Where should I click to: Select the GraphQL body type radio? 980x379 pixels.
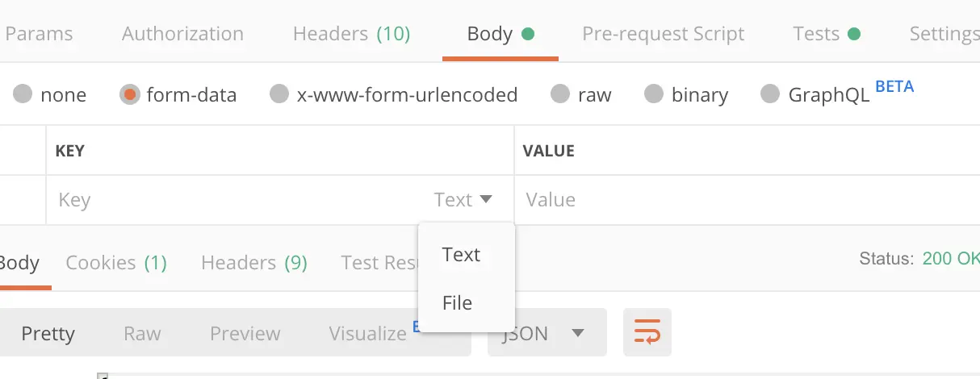[x=771, y=94]
